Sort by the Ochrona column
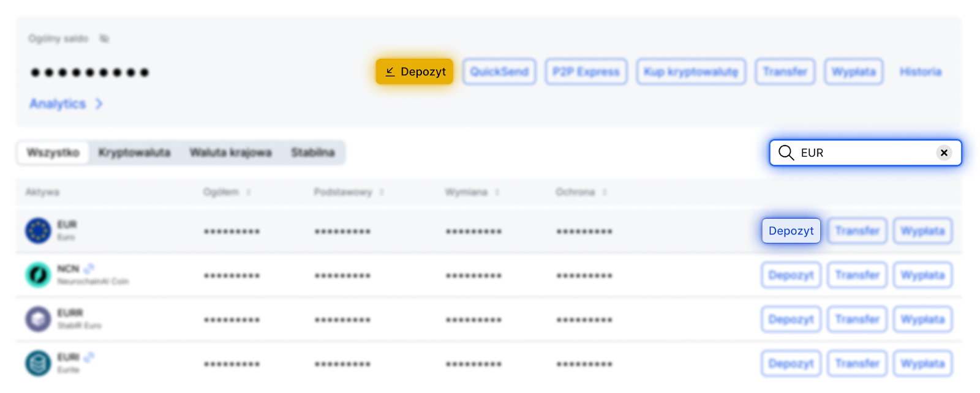 coord(605,192)
